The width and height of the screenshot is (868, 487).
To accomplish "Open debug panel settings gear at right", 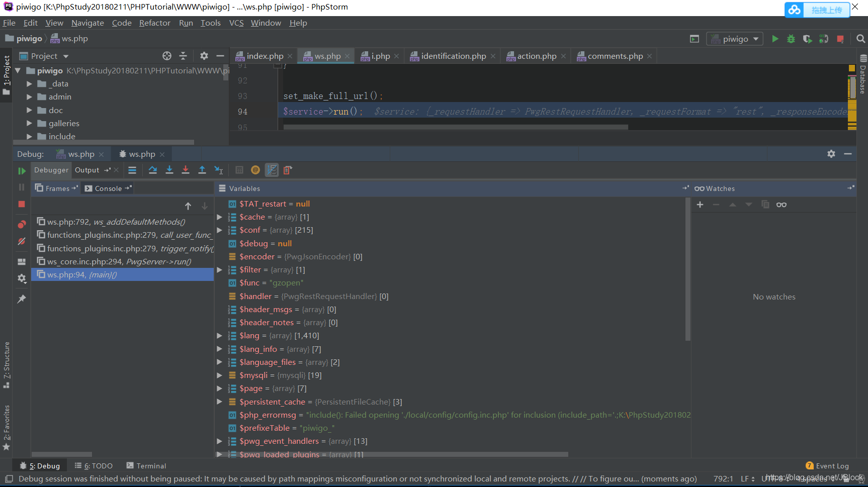I will (x=831, y=154).
